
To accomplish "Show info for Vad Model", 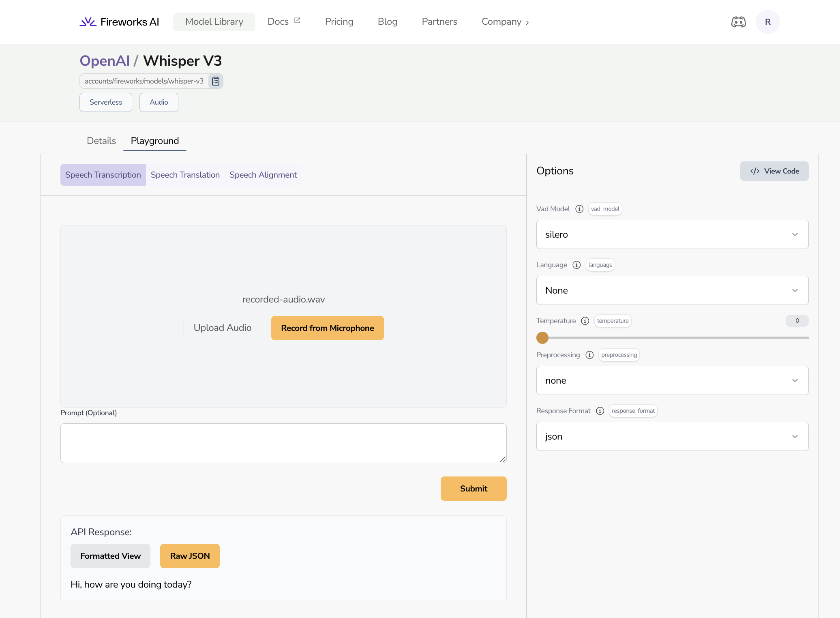I will coord(579,209).
